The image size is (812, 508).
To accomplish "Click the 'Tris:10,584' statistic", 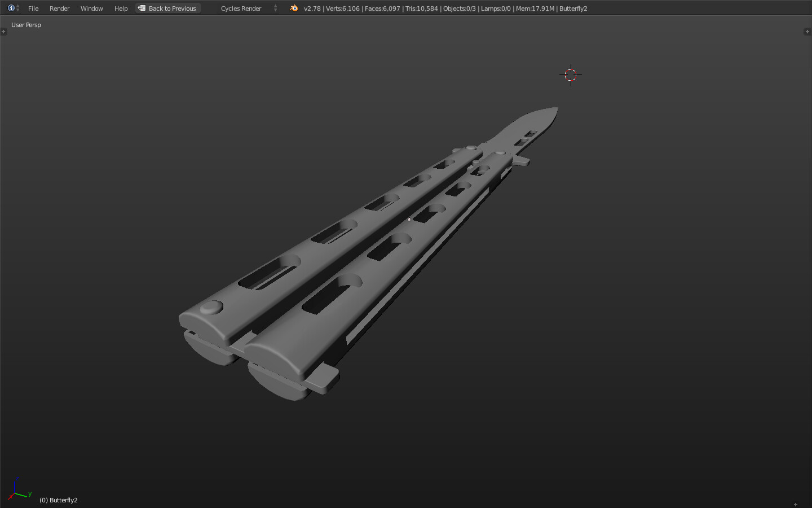I will [422, 8].
